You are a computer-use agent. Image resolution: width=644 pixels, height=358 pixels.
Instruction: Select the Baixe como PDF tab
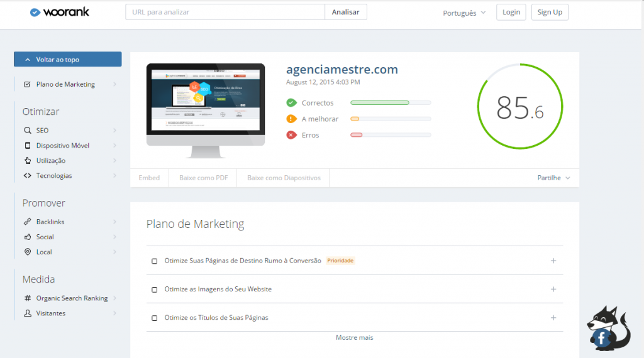click(x=203, y=178)
